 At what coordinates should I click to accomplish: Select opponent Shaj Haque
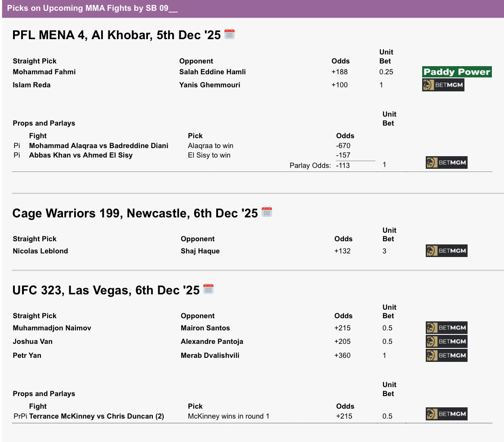coord(200,251)
